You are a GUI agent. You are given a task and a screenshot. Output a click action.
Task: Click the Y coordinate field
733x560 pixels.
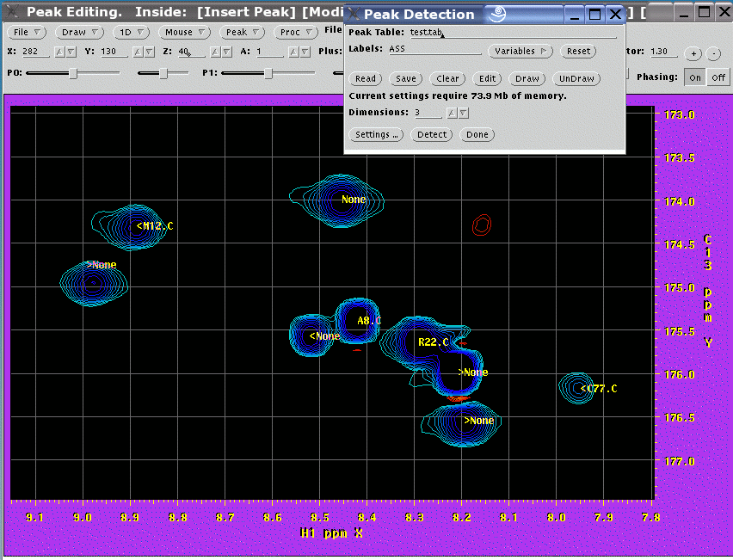(114, 52)
